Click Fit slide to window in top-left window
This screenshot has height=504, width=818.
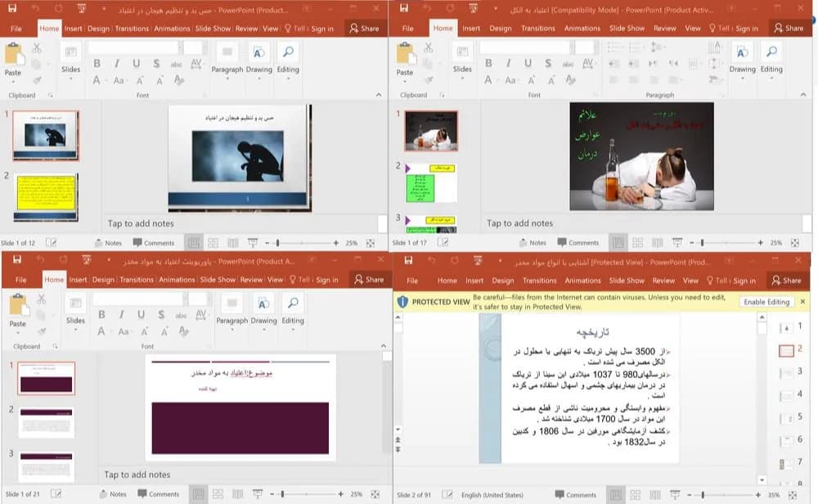[371, 243]
